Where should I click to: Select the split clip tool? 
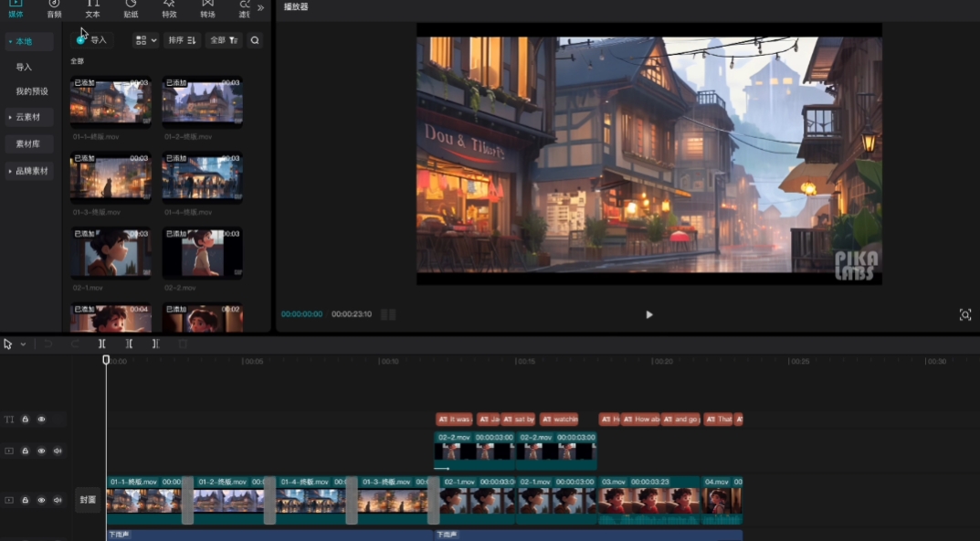click(102, 344)
